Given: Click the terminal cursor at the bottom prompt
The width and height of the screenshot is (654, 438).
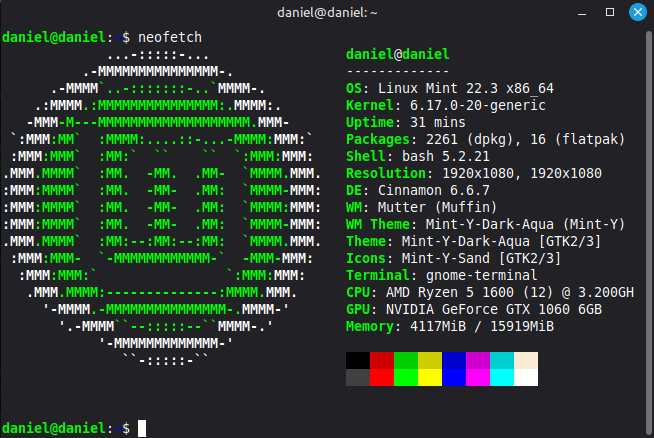Looking at the screenshot, I should click(x=142, y=428).
